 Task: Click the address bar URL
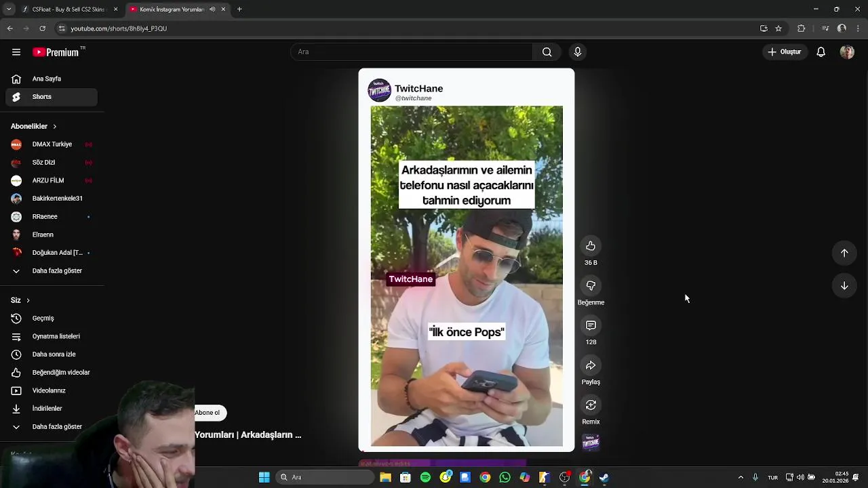pos(119,28)
